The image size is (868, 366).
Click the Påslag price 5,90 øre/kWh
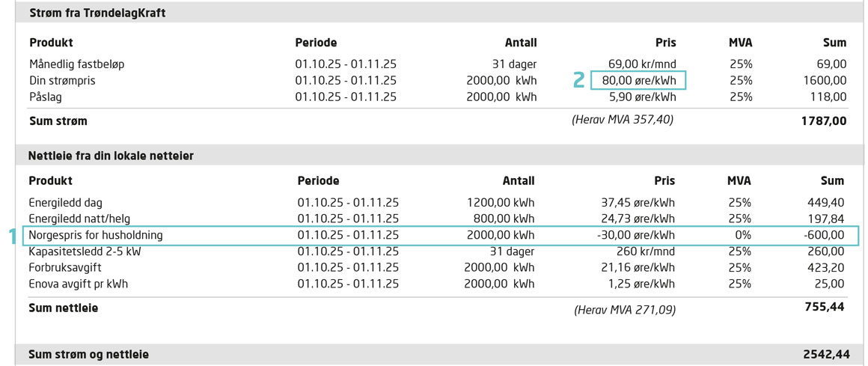point(643,97)
